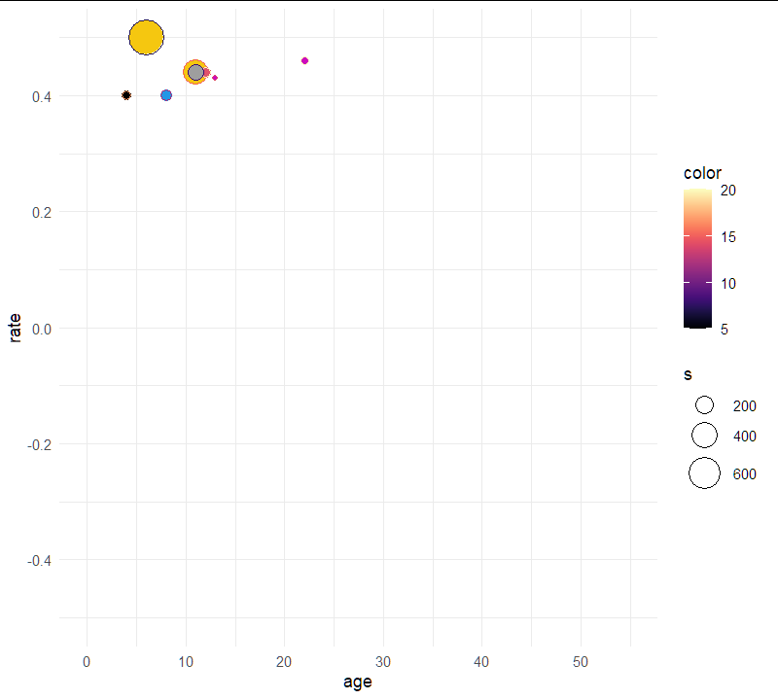Image resolution: width=778 pixels, height=700 pixels.
Task: Click the color gradient legend bar
Action: point(697,259)
